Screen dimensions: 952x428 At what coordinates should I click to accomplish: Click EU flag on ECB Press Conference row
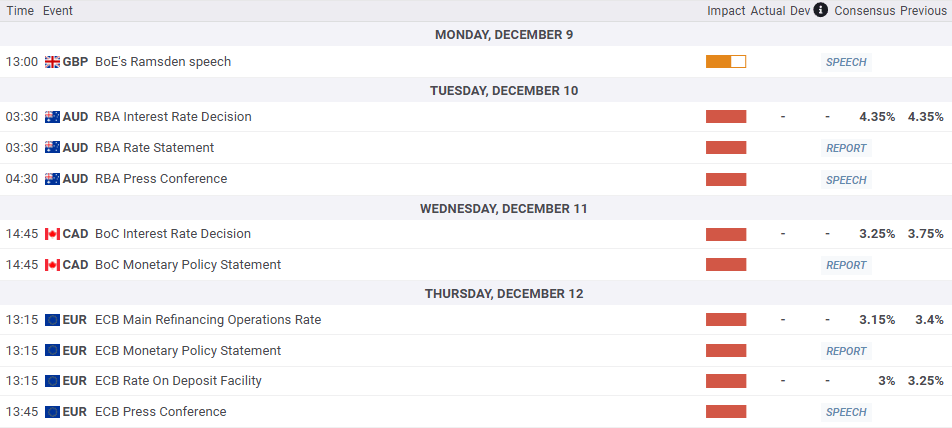point(53,412)
